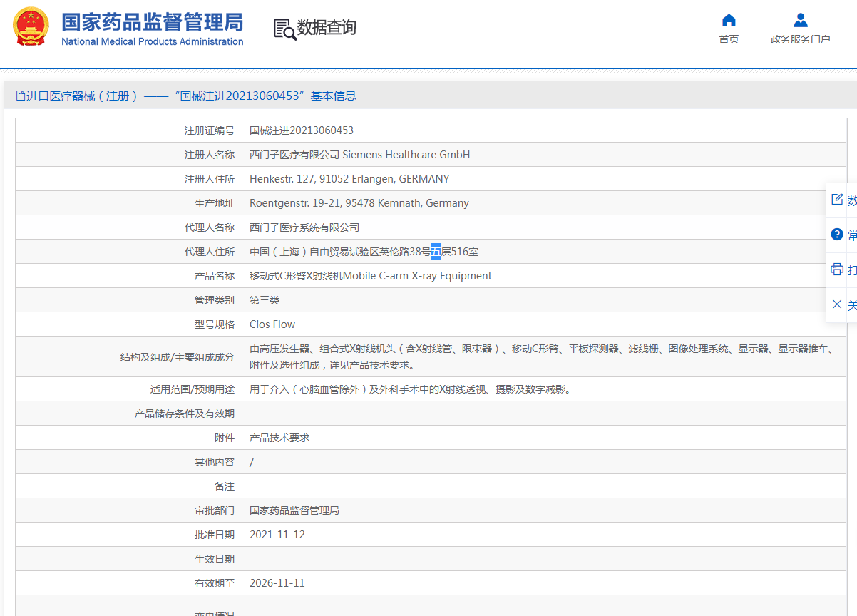
Task: Open the 首页 link
Action: pyautogui.click(x=729, y=39)
